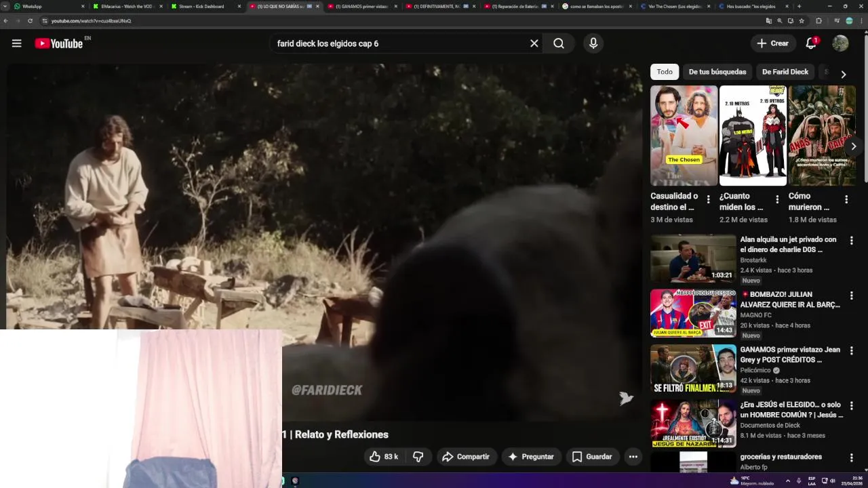Bookmark this page with star icon
The image size is (868, 488).
(x=802, y=21)
